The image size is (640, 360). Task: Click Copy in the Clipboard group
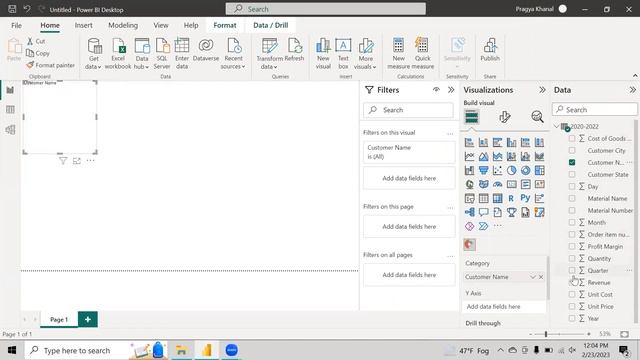[x=38, y=53]
